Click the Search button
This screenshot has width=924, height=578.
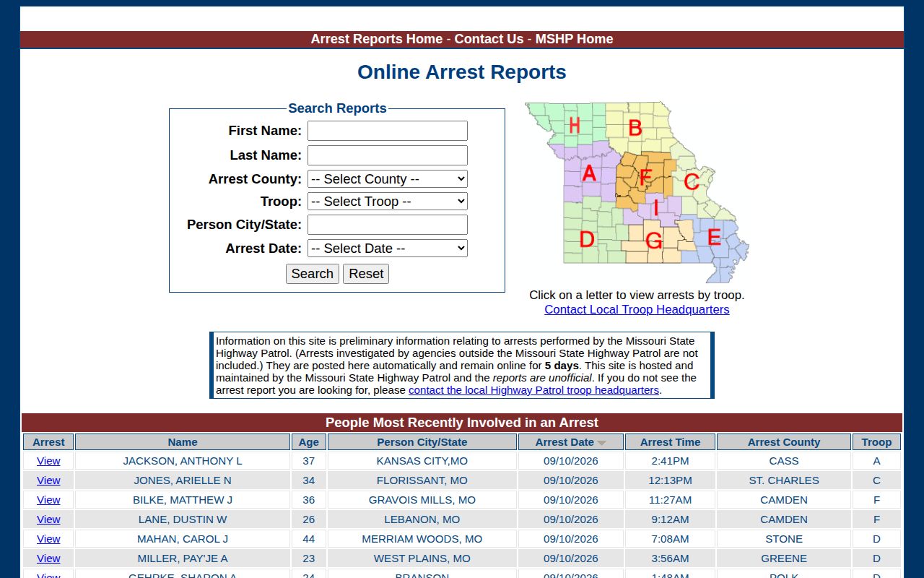pos(312,274)
